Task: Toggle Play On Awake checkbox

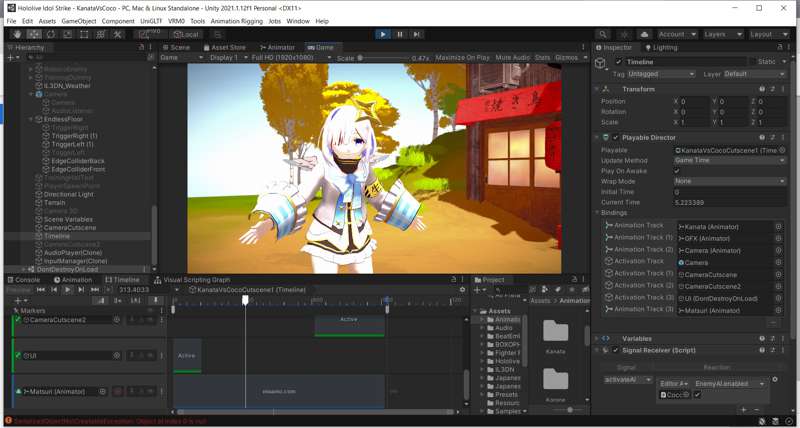Action: 678,171
